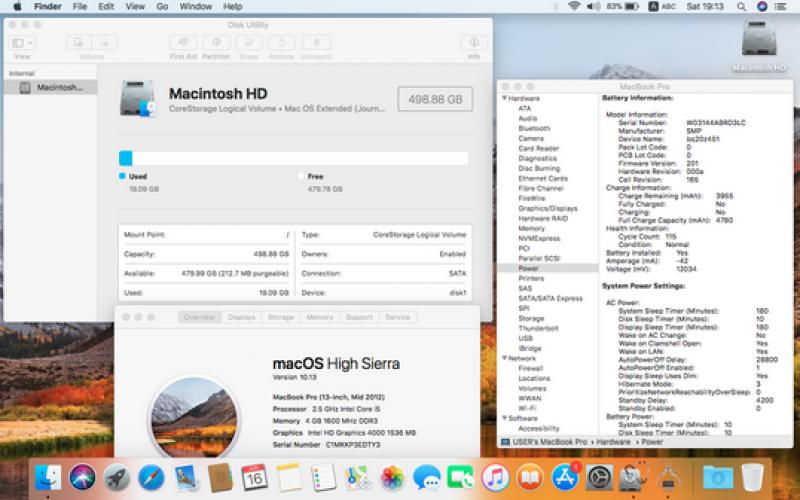Collapse the Hardware section in System Information
This screenshot has width=800, height=500.
504,98
